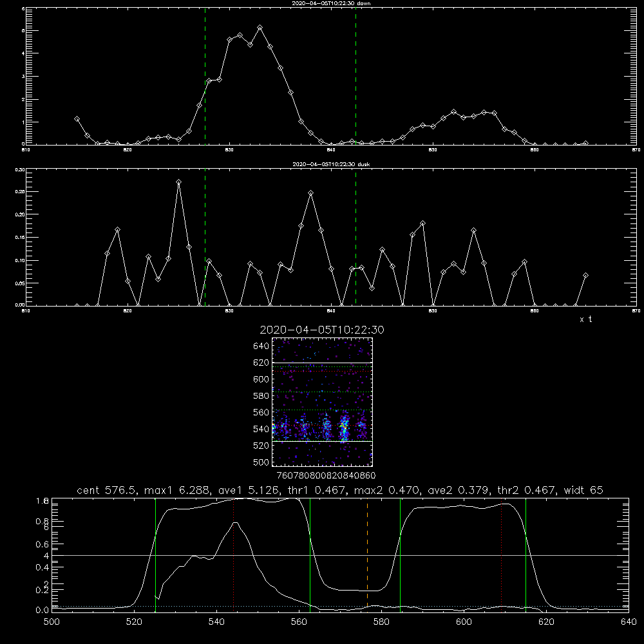Click the red dotted line at 544 in the bottom plot
This screenshot has width=644, height=644.
234,554
